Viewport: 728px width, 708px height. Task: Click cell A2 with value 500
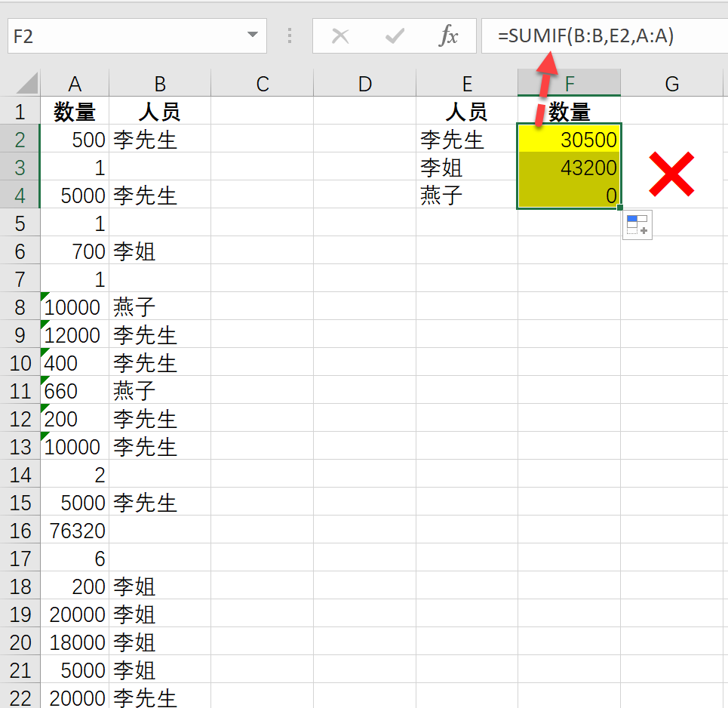(x=75, y=139)
